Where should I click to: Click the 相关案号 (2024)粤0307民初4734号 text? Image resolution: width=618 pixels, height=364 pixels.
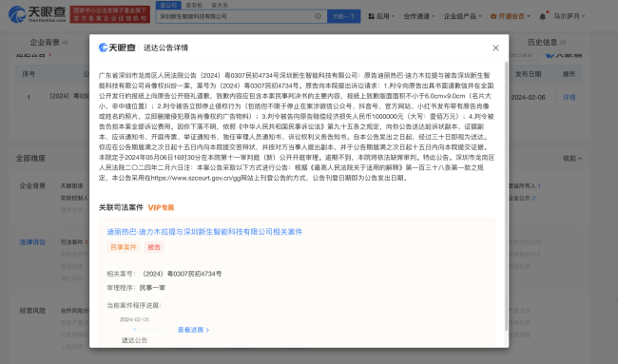click(x=164, y=274)
